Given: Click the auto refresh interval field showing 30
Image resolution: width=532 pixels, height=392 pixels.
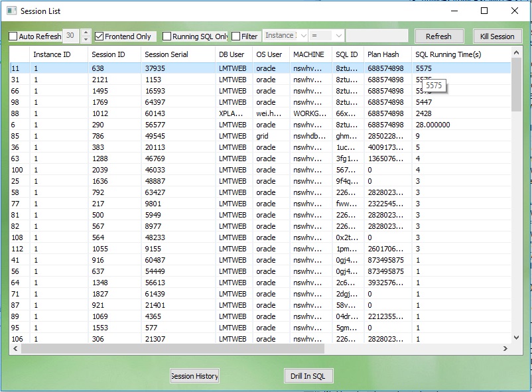Looking at the screenshot, I should click(71, 36).
